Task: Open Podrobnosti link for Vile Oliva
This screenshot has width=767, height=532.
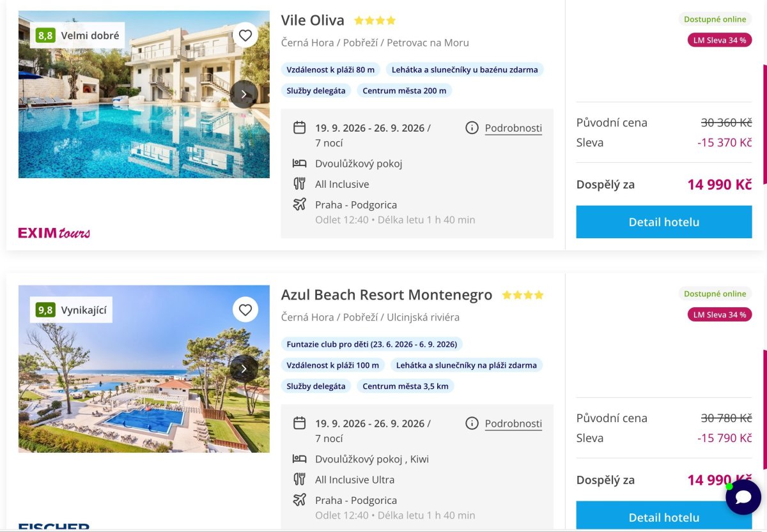Action: click(513, 128)
